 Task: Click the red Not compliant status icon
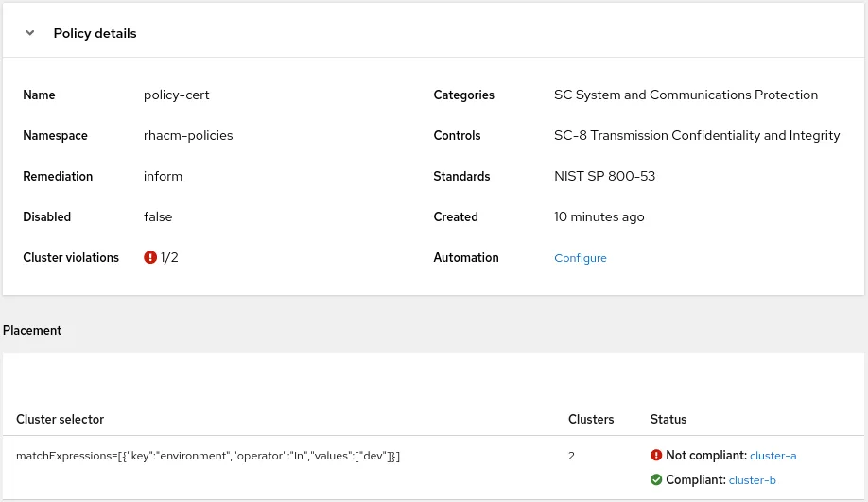(656, 455)
